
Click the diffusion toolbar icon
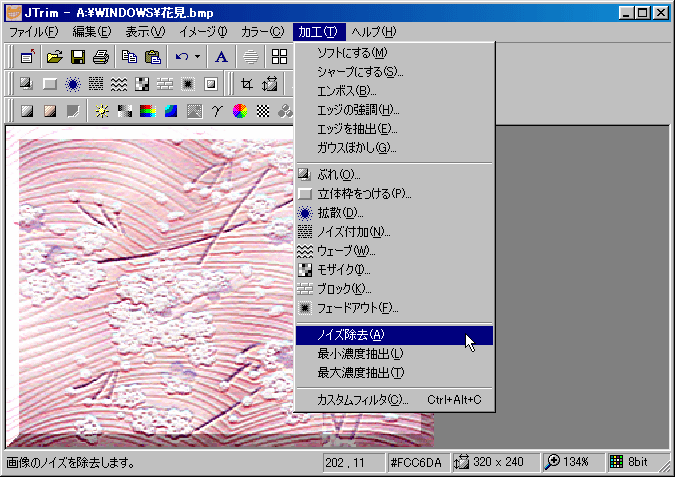[x=73, y=84]
